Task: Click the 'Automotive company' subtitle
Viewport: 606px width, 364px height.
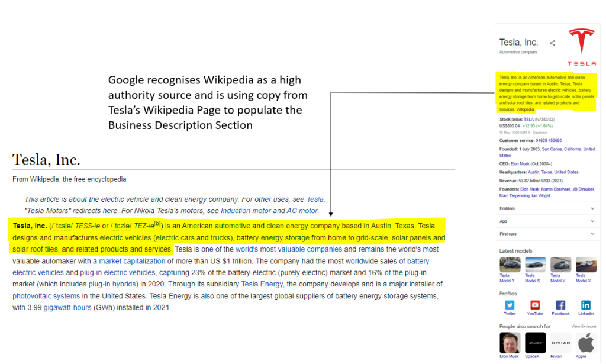Action: (x=518, y=52)
